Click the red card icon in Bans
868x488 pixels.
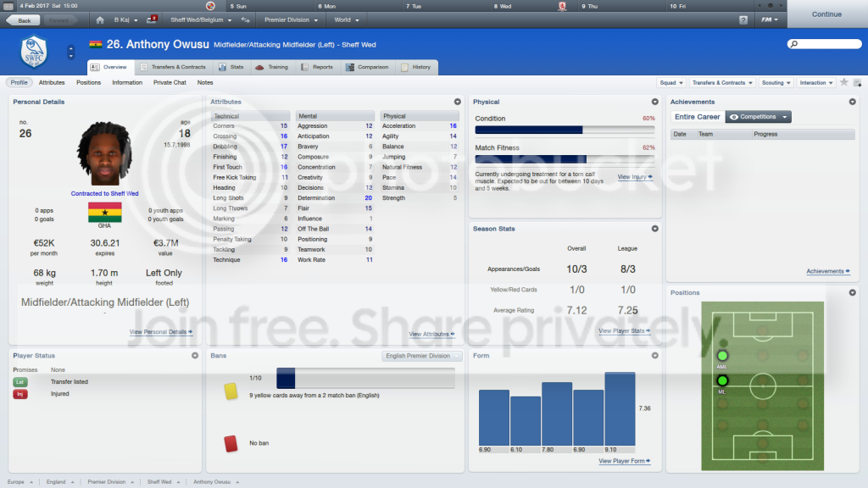pos(231,443)
